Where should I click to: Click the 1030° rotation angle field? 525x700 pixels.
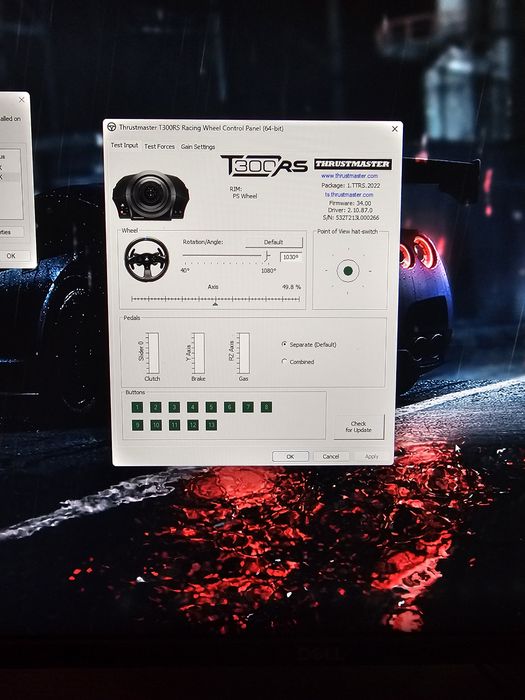coord(291,257)
